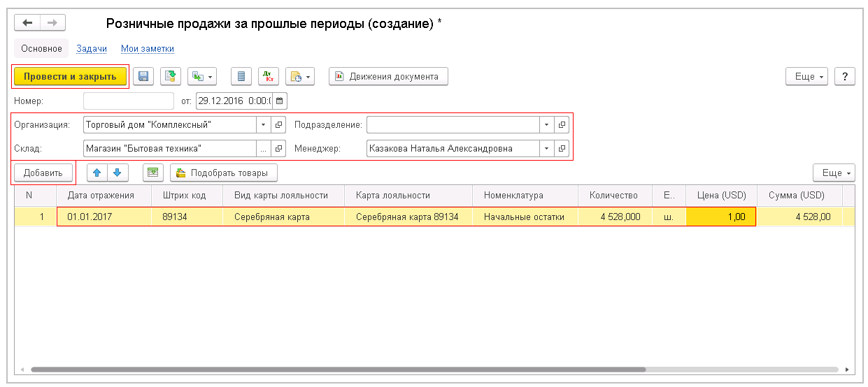Open the calendar picker for document date
This screenshot has width=868, height=387.
coord(279,101)
